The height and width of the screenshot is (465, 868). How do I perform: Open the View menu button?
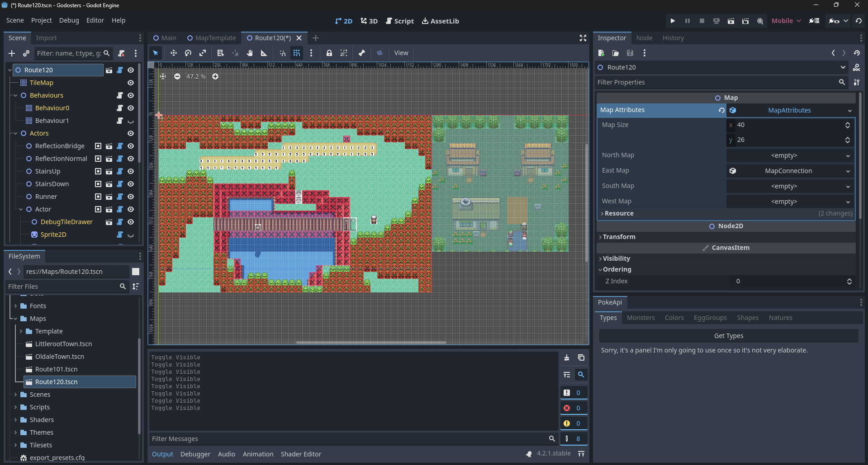point(401,53)
